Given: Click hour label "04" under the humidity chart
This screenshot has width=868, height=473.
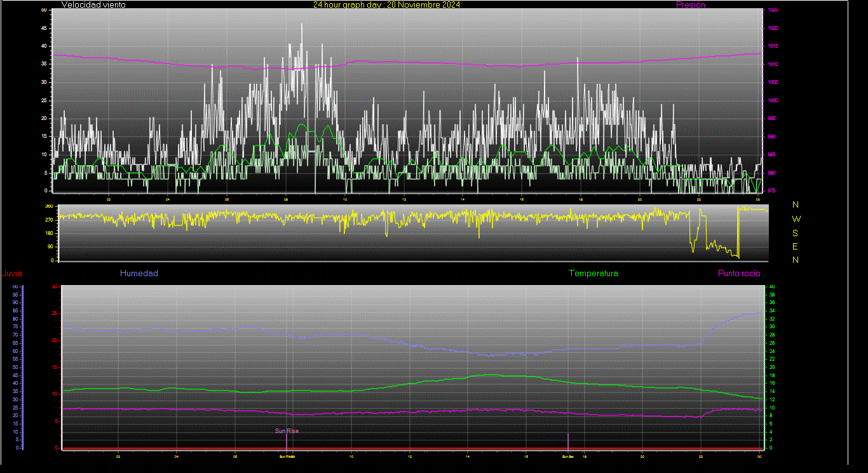Looking at the screenshot, I should point(177,456).
